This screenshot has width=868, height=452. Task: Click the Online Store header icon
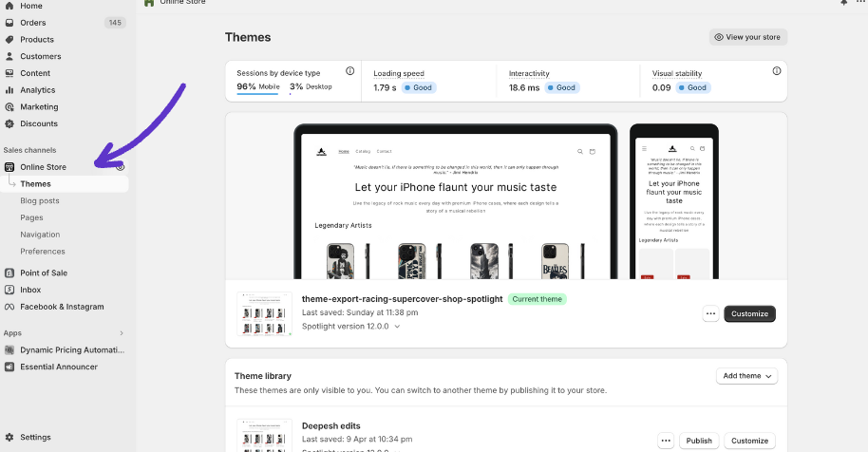(149, 2)
